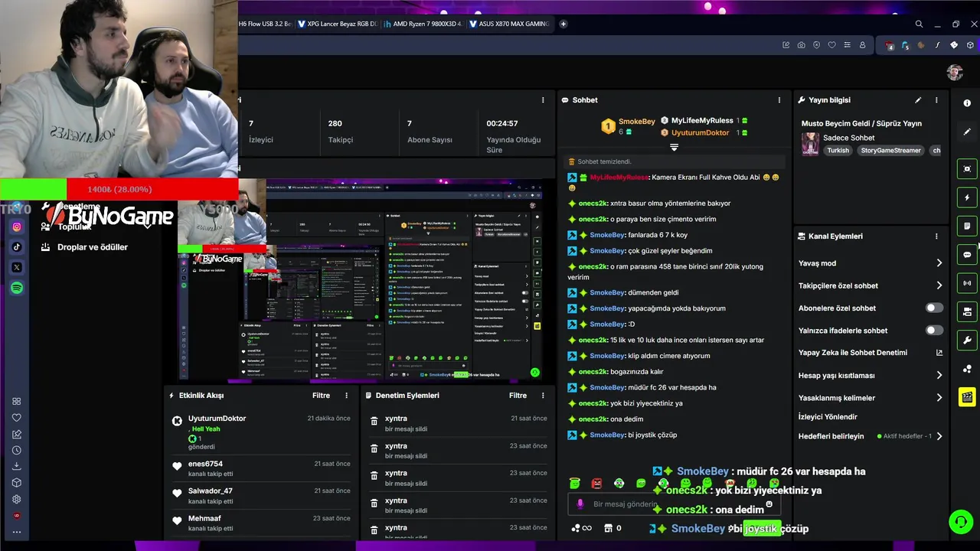The image size is (980, 551).
Task: Click the emoji picker icon in the chat box
Action: (769, 504)
